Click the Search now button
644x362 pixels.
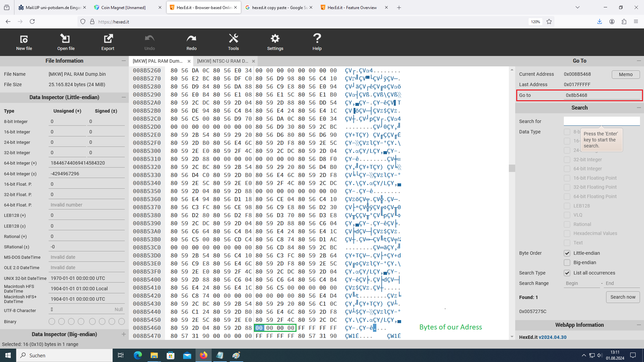(623, 297)
